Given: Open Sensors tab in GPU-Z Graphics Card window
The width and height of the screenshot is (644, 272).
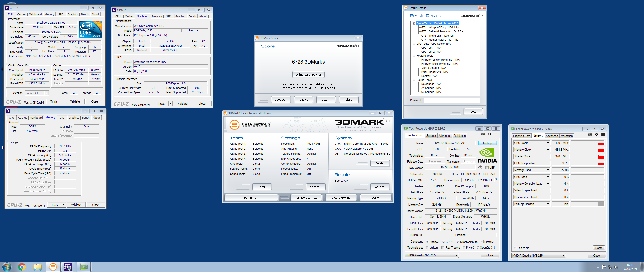Looking at the screenshot, I should (x=431, y=136).
